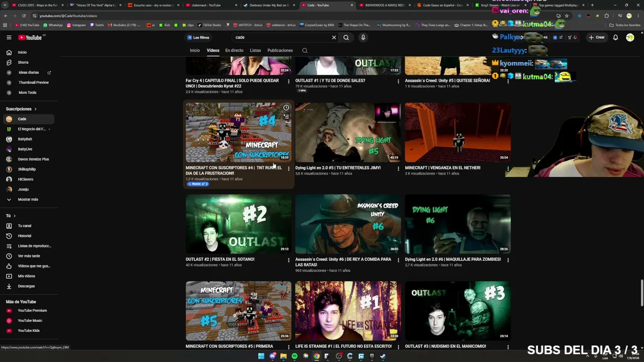Open options menu for Dying Light #5

click(398, 168)
